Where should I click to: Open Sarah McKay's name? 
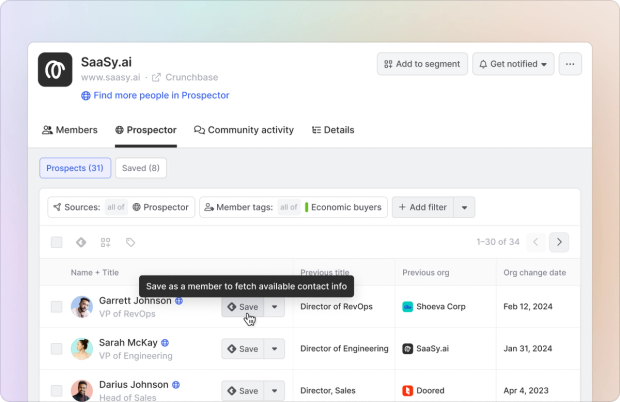point(128,343)
